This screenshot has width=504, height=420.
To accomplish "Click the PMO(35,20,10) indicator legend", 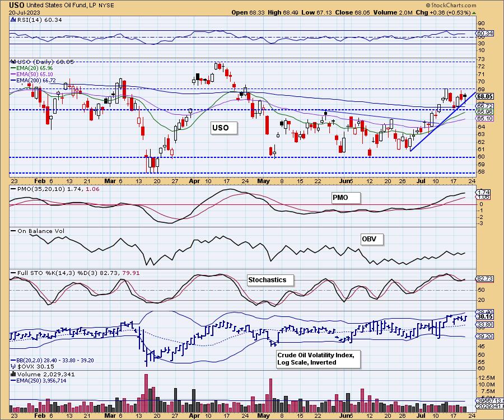I will 55,189.
